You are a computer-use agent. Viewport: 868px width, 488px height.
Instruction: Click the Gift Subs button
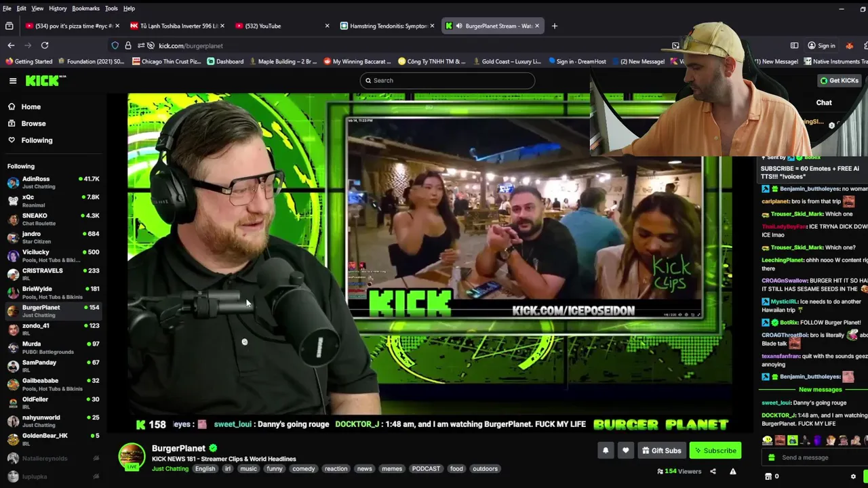661,451
